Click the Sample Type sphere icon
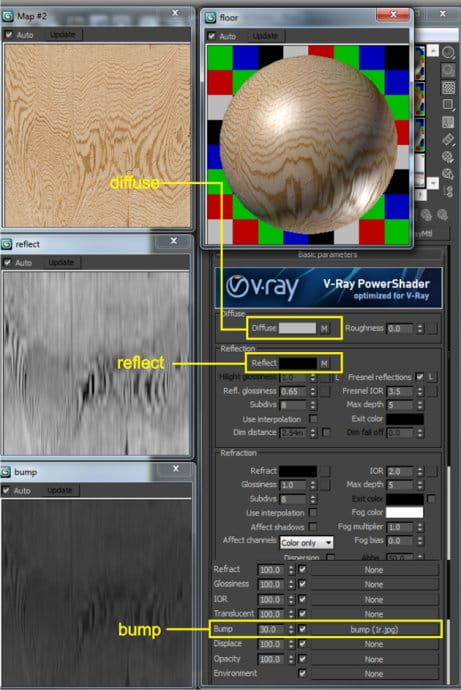Viewport: 461px width, 690px height. (x=448, y=53)
